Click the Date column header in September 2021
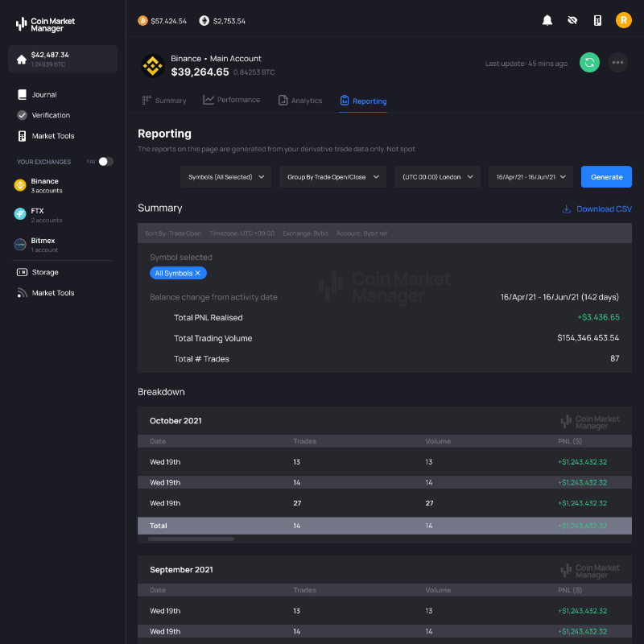Screen dimensions: 644x644 (158, 590)
